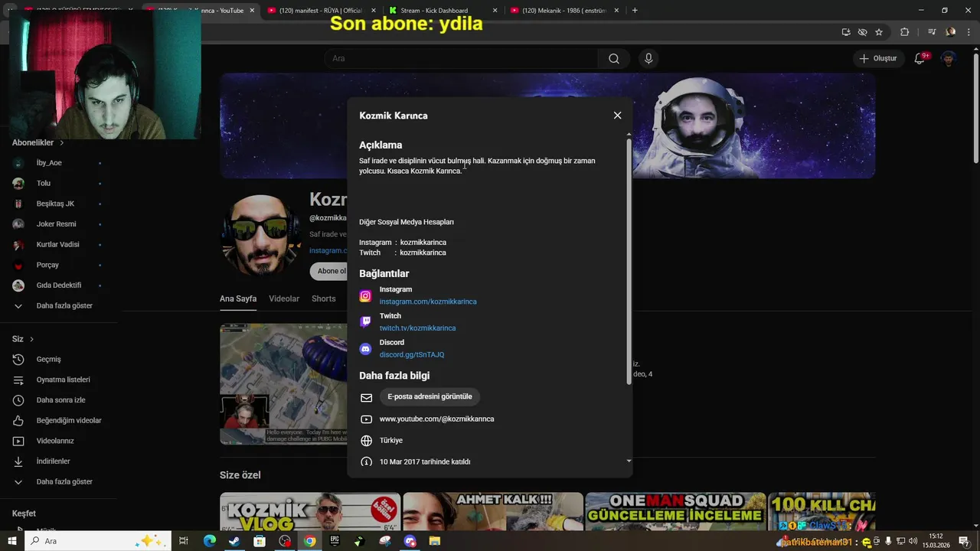Image resolution: width=980 pixels, height=551 pixels.
Task: Close the Kick Dashboard tab
Action: 495,11
